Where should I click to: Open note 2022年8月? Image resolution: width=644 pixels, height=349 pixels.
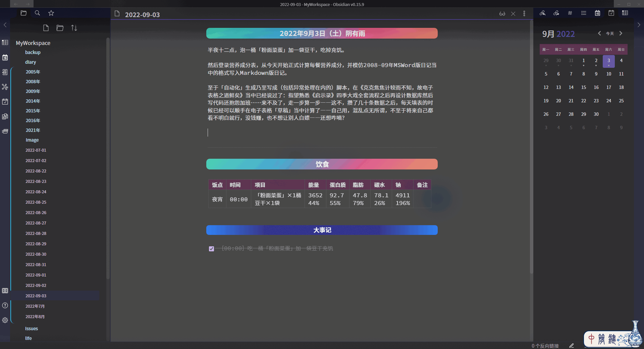tap(35, 317)
